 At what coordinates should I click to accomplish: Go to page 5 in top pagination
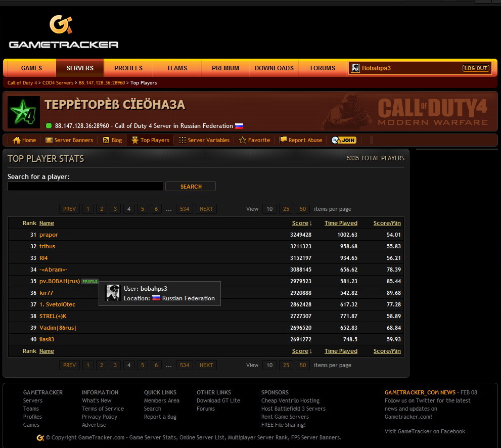tap(142, 209)
